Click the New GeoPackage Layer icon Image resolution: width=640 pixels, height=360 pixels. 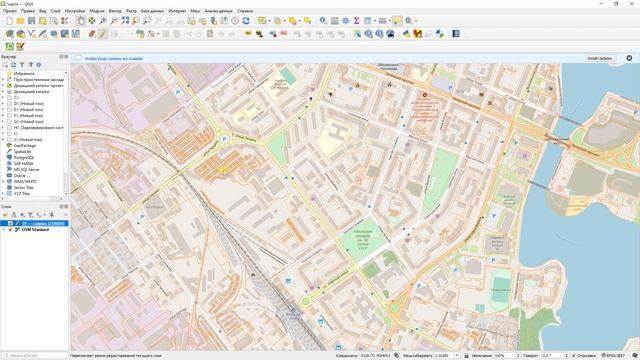click(20, 34)
